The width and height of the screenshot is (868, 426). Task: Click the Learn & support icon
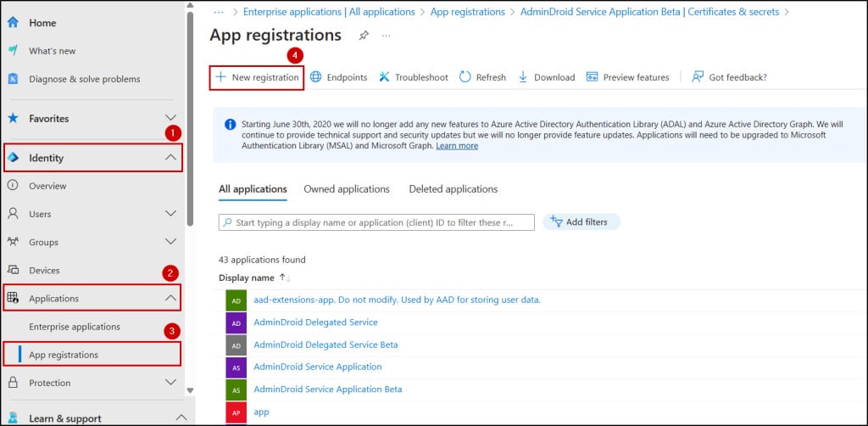pos(13,418)
